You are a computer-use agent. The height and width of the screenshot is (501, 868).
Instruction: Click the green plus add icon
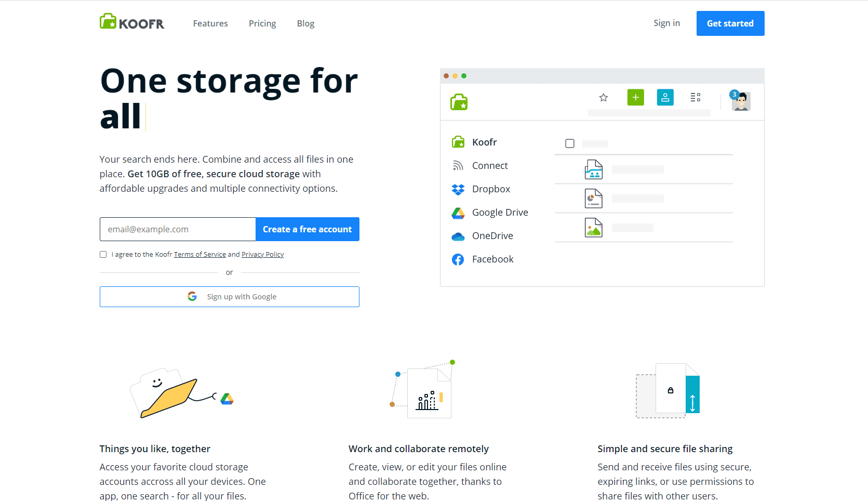636,97
